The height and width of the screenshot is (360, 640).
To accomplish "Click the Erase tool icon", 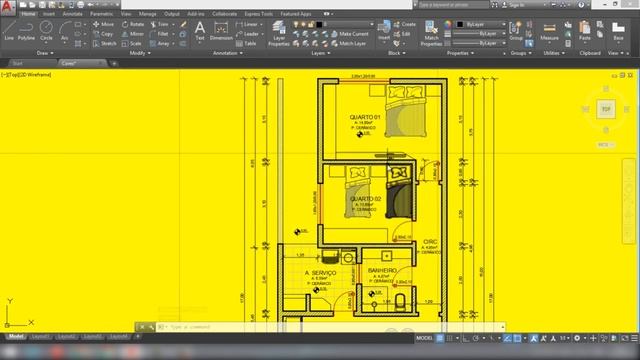I will click(x=183, y=24).
